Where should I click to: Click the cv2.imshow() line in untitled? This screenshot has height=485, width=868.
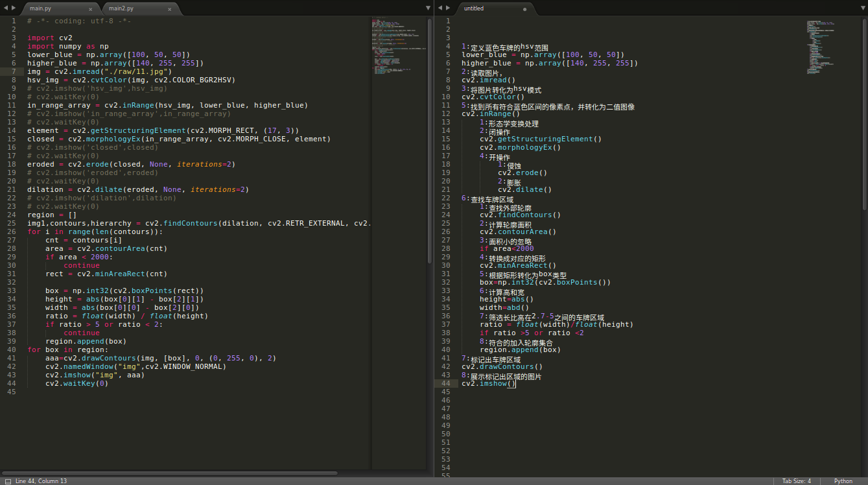pyautogui.click(x=489, y=383)
